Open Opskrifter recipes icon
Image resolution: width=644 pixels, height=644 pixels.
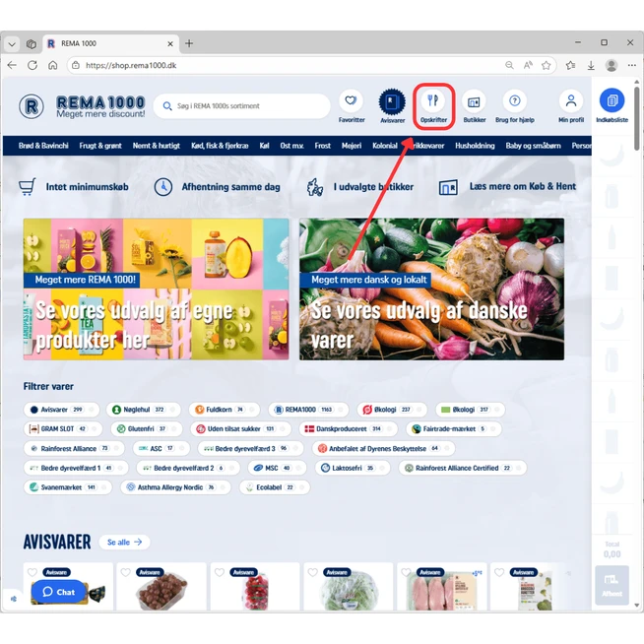433,101
